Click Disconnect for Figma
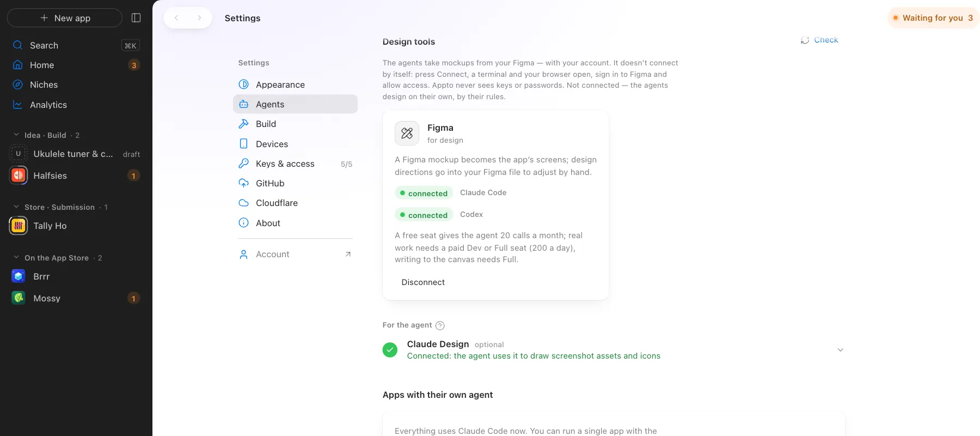The height and width of the screenshot is (436, 980). 423,282
